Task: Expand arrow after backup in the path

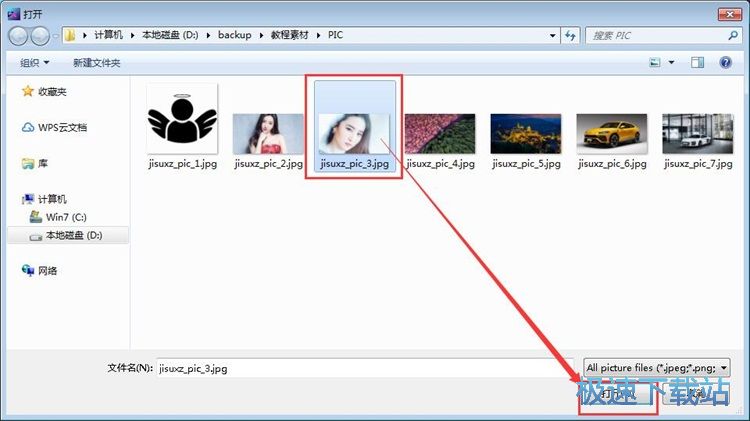Action: (262, 35)
